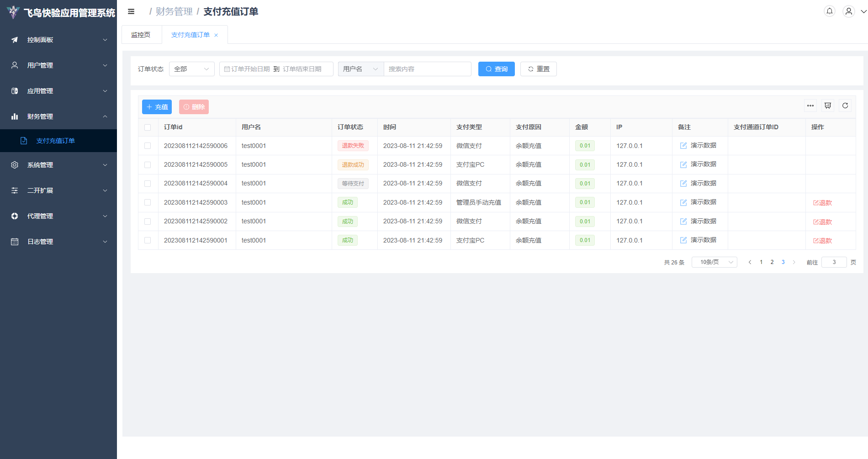This screenshot has height=459, width=868.
Task: Click the notification bell icon
Action: pos(830,11)
